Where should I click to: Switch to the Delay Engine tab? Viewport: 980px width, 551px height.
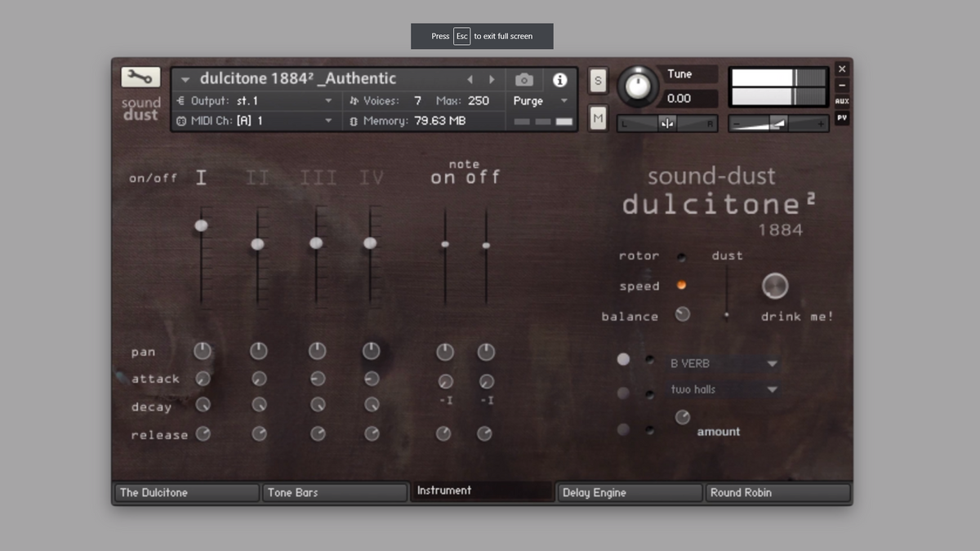click(629, 492)
